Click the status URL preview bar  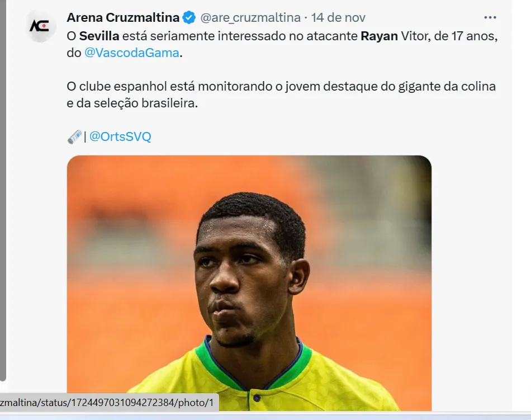pos(109,403)
